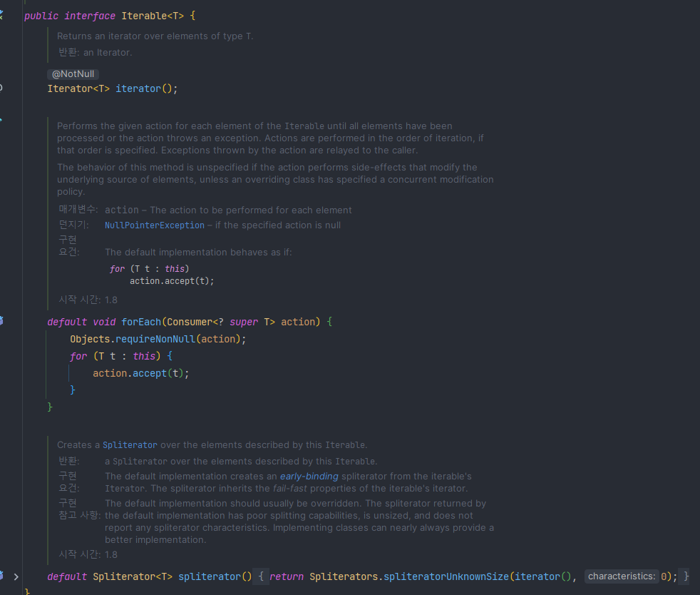Viewport: 700px width, 595px height.
Task: Select the iterator method name in 'Iterator<T> iterator();'
Action: click(138, 88)
